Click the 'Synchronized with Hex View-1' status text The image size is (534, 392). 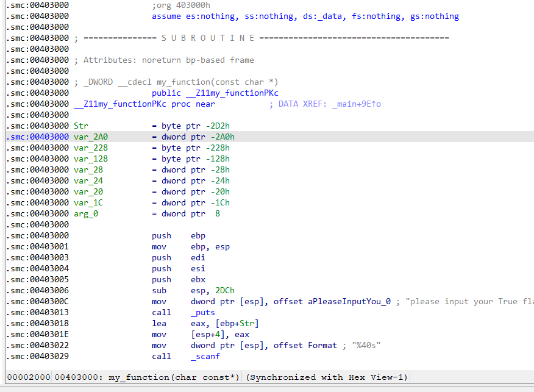point(327,377)
